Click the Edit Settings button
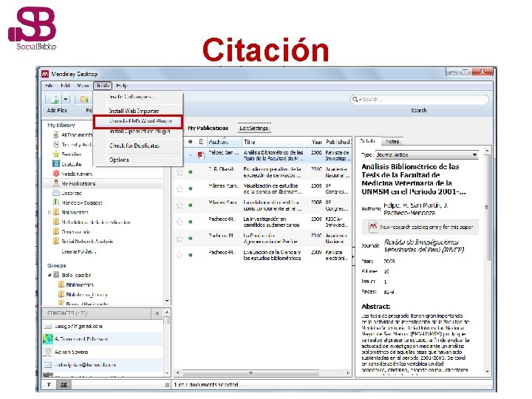 coord(253,129)
